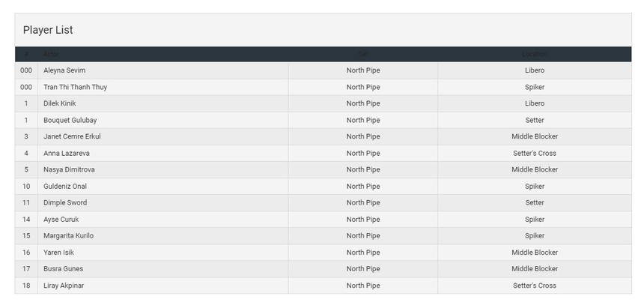The width and height of the screenshot is (644, 302).
Task: Select Ayse Curuk from the list
Action: coord(61,220)
